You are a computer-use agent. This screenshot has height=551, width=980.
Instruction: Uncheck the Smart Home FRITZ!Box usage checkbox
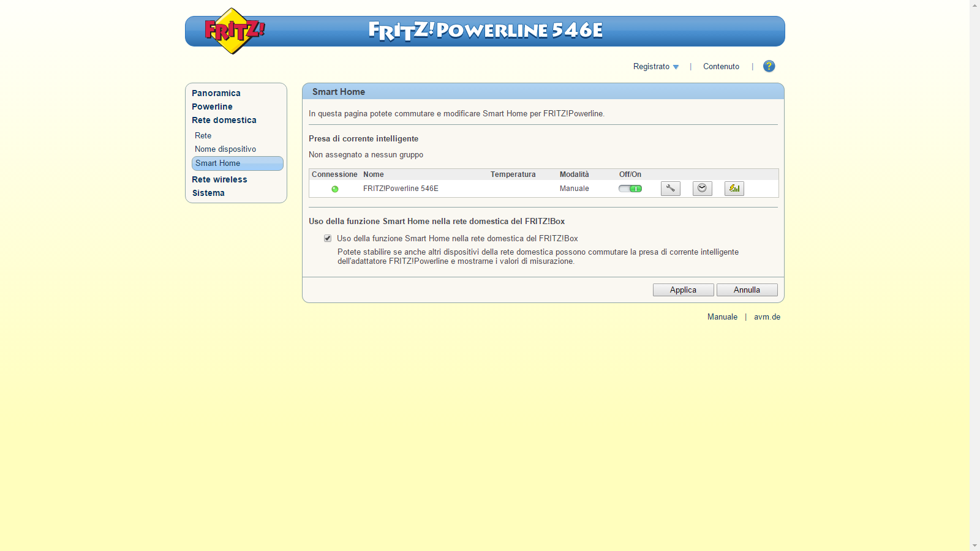pos(328,238)
